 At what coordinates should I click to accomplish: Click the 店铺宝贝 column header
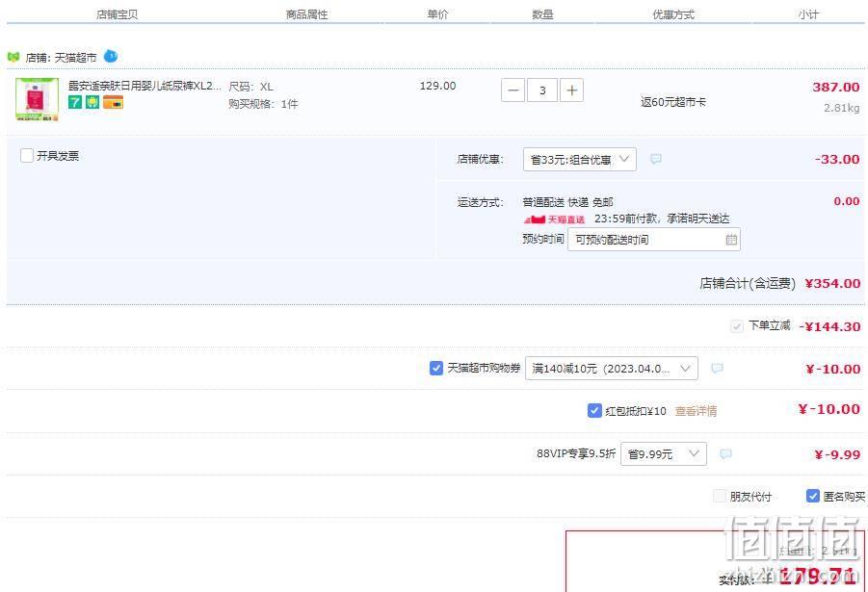(117, 14)
